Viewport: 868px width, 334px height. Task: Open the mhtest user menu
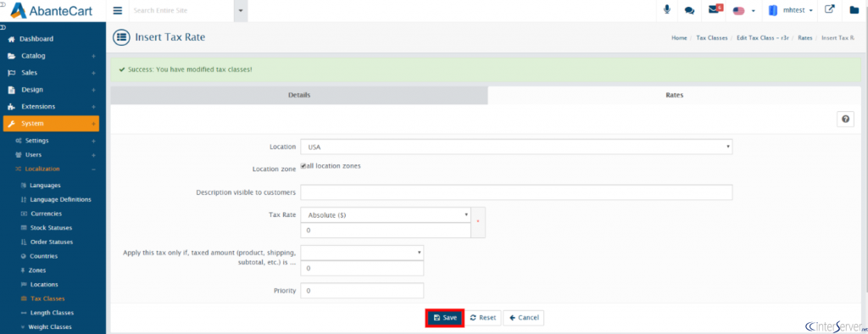792,10
